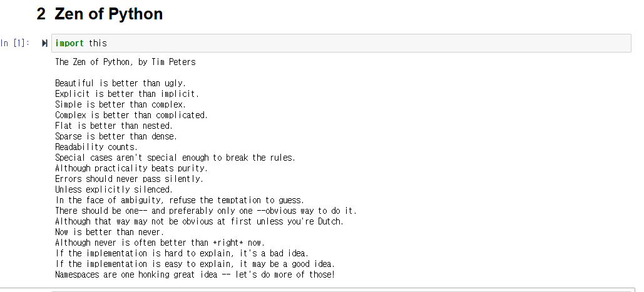Click the section number '2' in heading

(41, 14)
